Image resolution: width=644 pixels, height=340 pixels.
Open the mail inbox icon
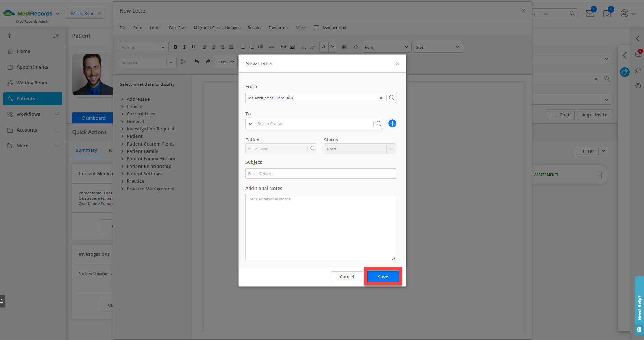tap(590, 14)
